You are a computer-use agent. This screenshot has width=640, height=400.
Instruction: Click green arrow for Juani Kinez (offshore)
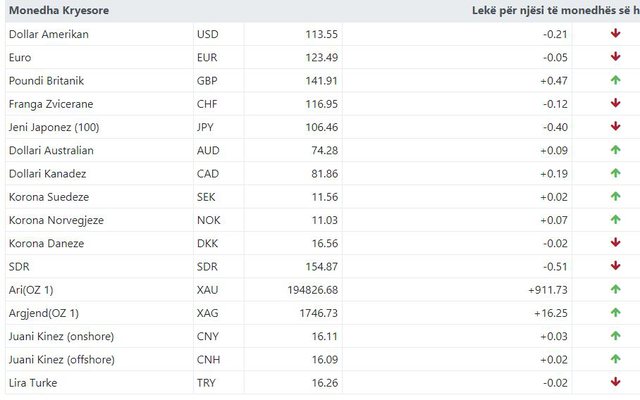(616, 359)
